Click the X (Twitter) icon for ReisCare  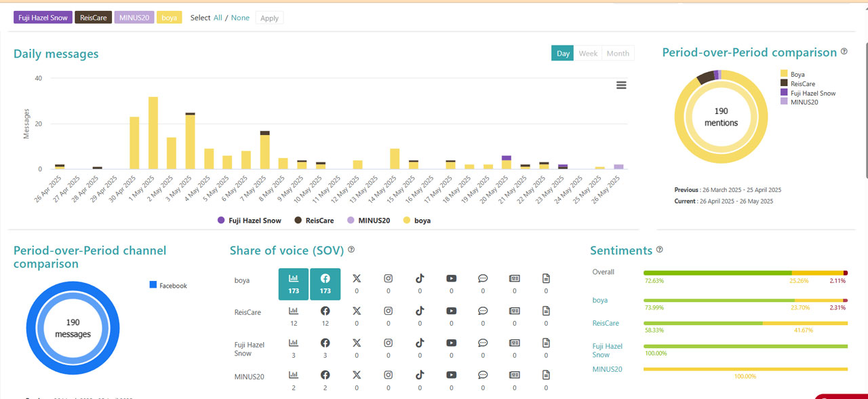point(357,311)
